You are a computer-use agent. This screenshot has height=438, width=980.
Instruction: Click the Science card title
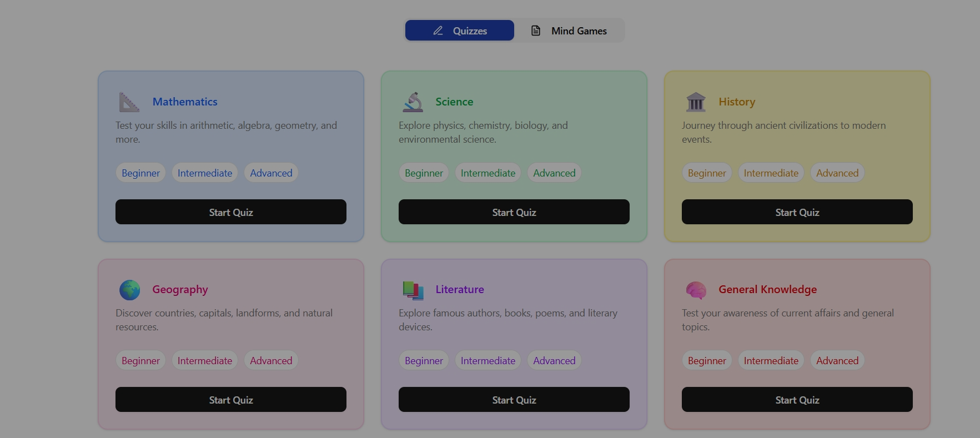click(x=454, y=102)
